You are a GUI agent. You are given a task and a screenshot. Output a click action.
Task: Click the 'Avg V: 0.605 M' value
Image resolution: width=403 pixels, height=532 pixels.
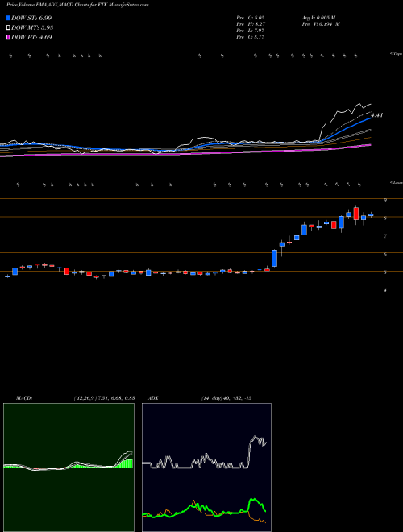click(x=318, y=18)
